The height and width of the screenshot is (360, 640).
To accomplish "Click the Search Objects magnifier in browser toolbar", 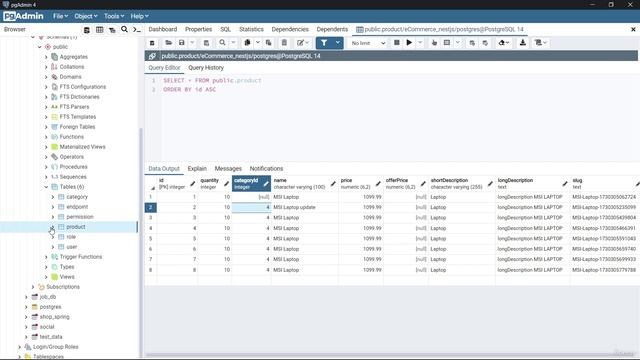I will 124,30.
